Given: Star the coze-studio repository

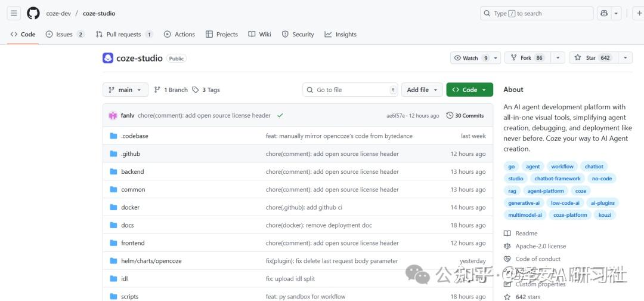Looking at the screenshot, I should 593,58.
